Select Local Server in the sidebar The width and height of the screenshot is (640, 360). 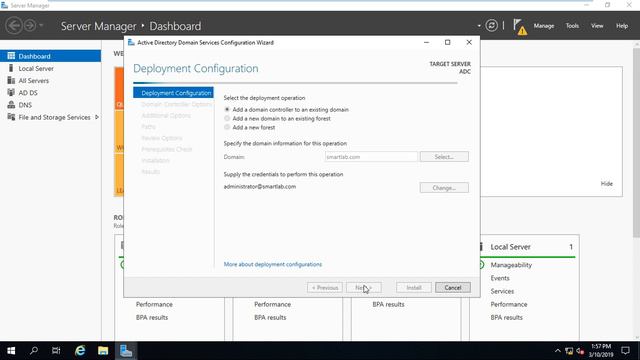pyautogui.click(x=50, y=69)
